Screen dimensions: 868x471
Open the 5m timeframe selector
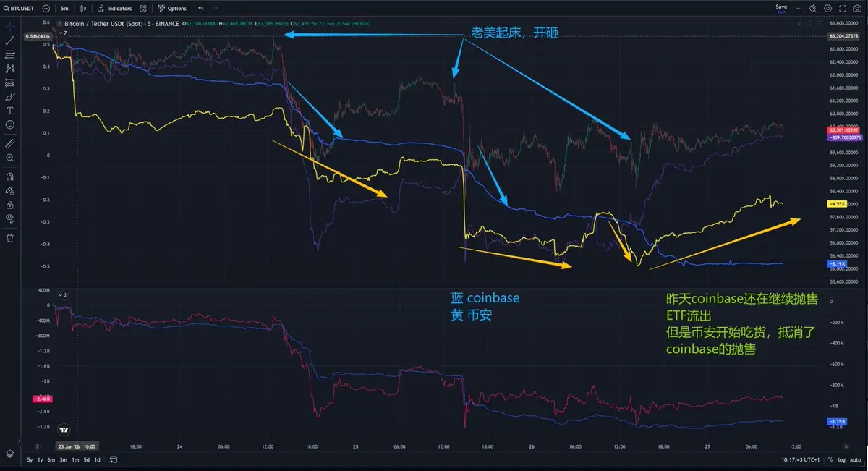click(64, 9)
